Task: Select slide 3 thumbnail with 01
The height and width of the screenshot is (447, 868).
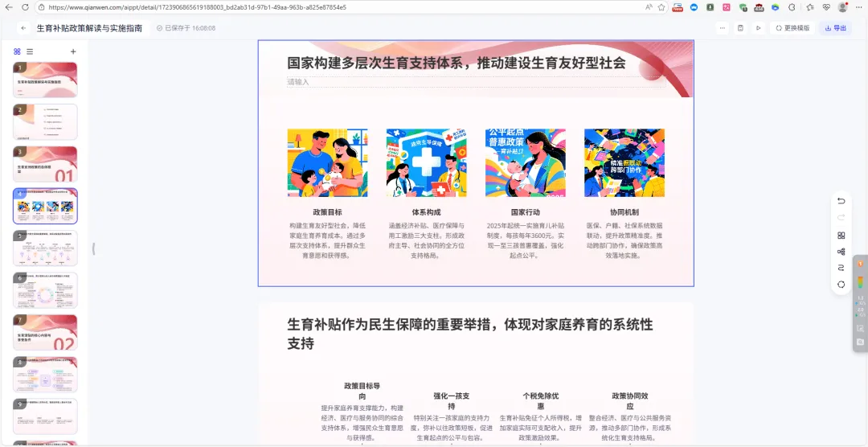Action: point(45,164)
